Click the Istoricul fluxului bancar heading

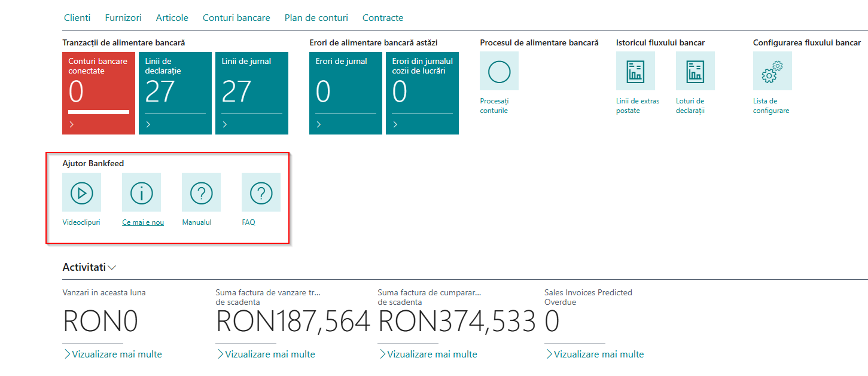coord(660,42)
